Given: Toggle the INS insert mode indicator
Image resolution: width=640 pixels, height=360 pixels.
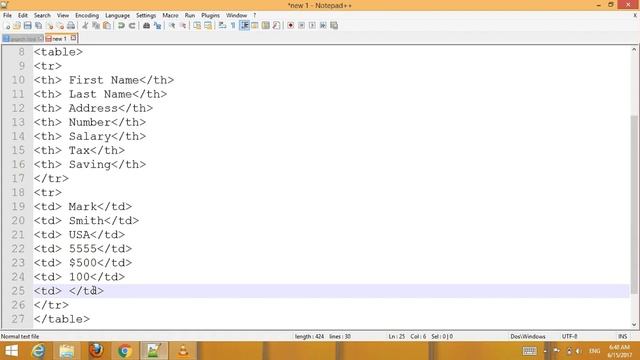Looking at the screenshot, I should pyautogui.click(x=622, y=336).
